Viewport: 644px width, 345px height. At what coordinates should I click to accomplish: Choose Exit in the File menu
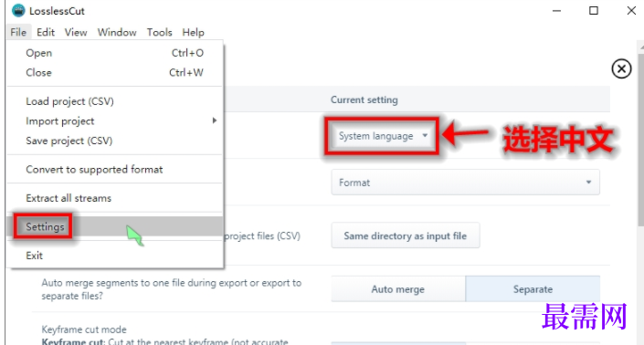[115, 256]
